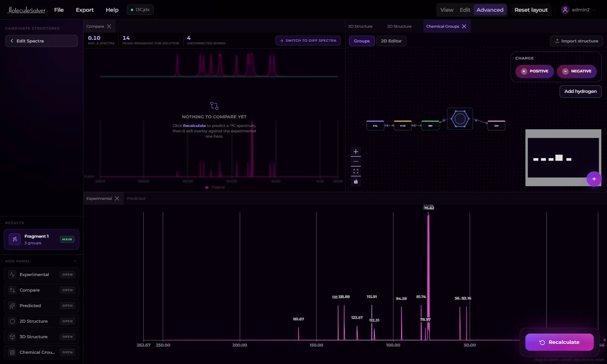Screen dimensions: 607x364
Task: Switch to View mode
Action: (x=447, y=10)
